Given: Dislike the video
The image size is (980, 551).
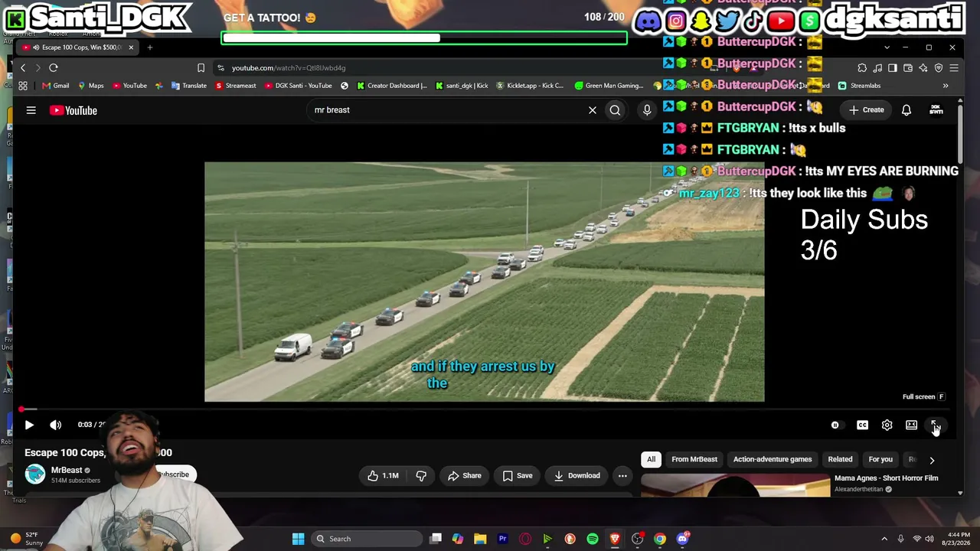Looking at the screenshot, I should 420,475.
